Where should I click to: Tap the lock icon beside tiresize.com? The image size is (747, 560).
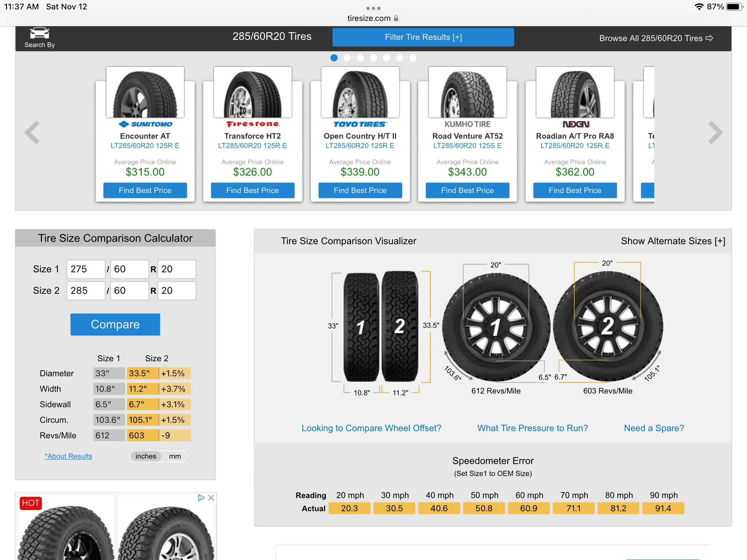(x=396, y=18)
